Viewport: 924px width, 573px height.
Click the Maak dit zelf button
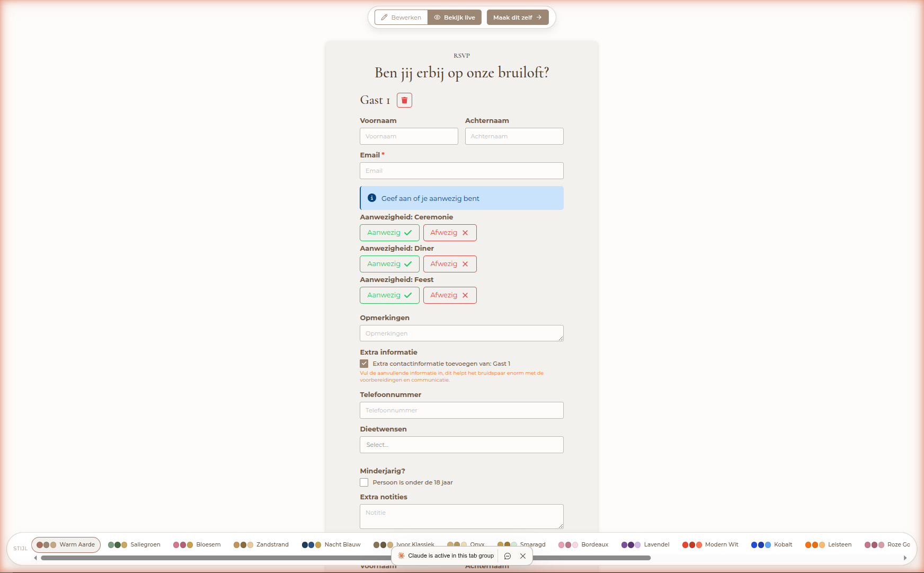518,17
